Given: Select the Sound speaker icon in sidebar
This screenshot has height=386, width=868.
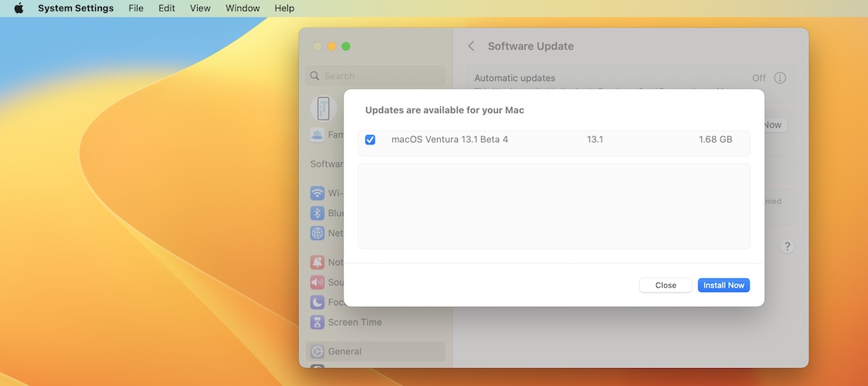Looking at the screenshot, I should 317,282.
